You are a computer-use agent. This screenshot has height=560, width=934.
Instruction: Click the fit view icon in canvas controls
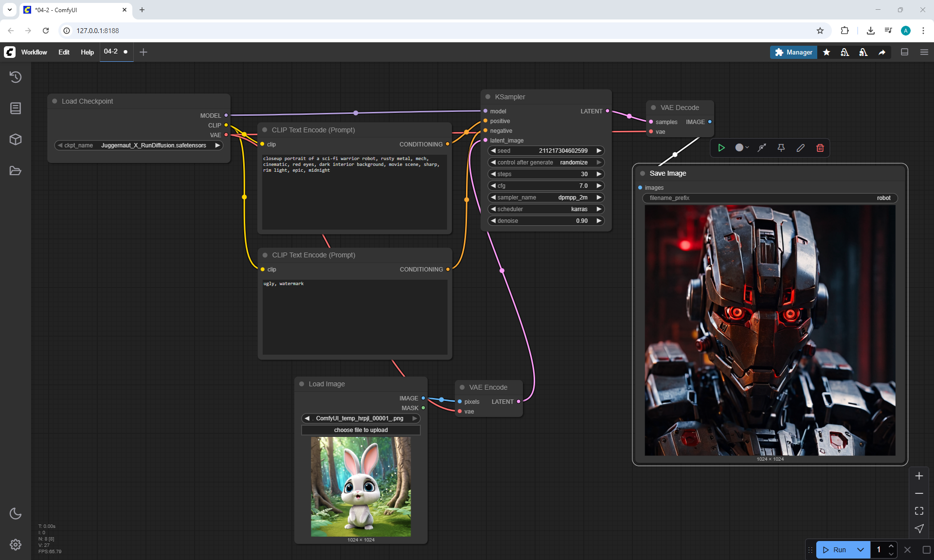tap(919, 511)
